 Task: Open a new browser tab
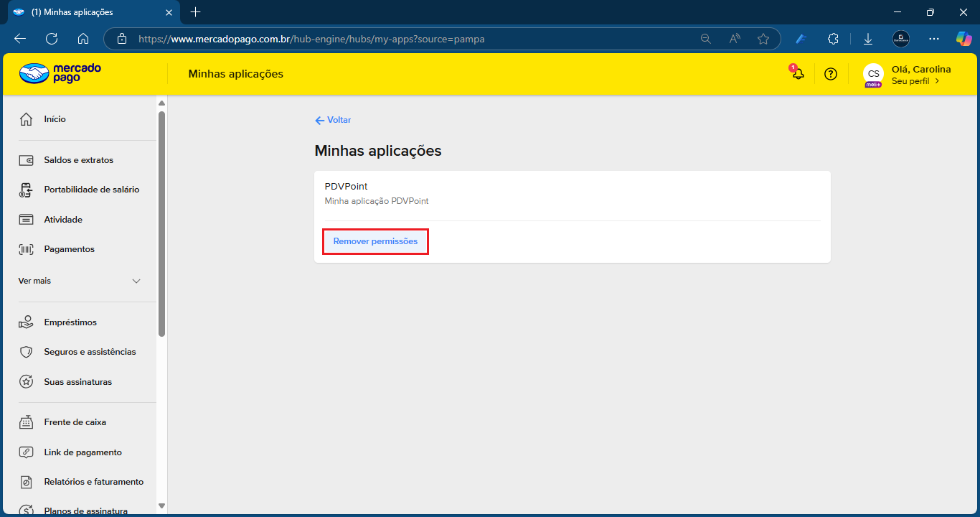coord(195,12)
